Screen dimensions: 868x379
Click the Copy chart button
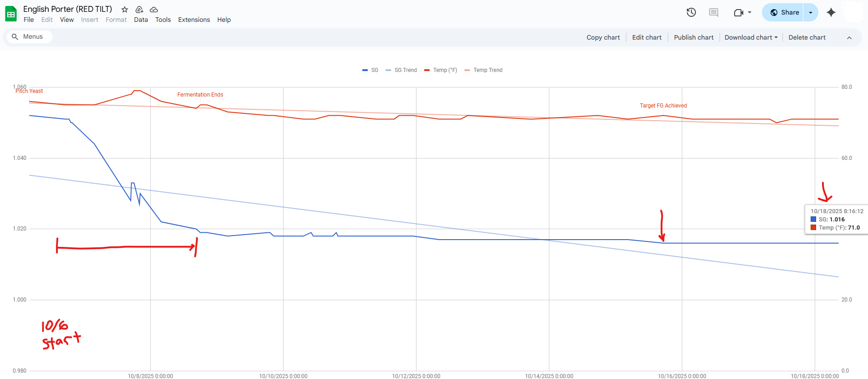click(x=603, y=37)
